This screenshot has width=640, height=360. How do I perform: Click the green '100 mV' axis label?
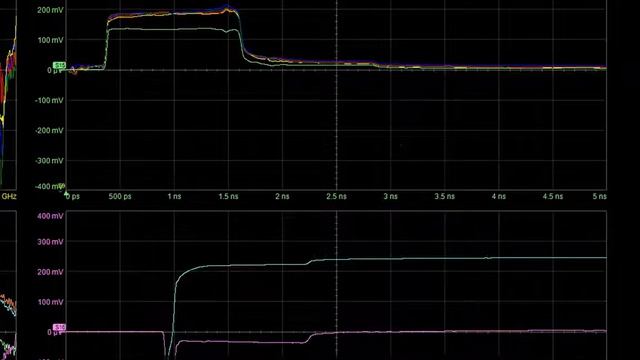tap(50, 40)
